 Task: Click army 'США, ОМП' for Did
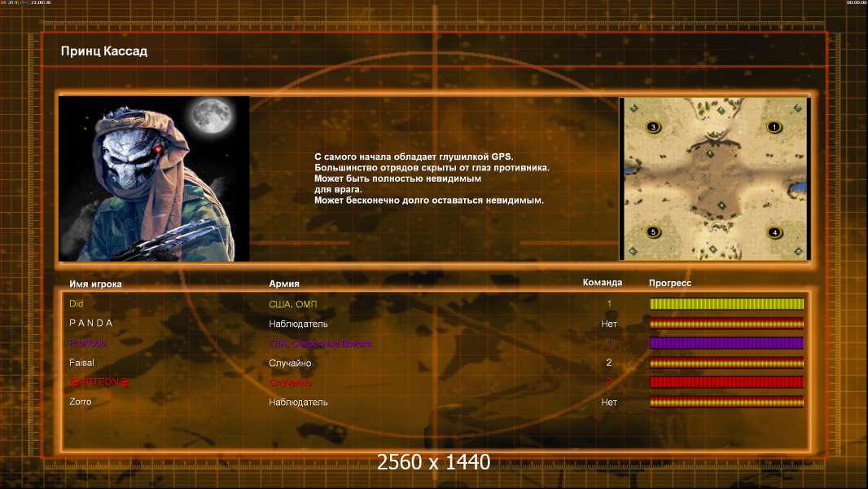tap(293, 304)
